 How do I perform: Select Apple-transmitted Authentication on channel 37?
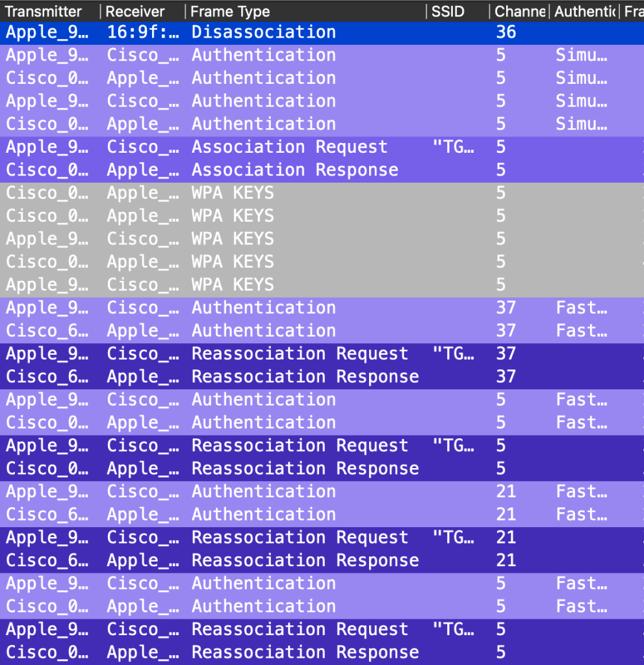click(x=263, y=307)
